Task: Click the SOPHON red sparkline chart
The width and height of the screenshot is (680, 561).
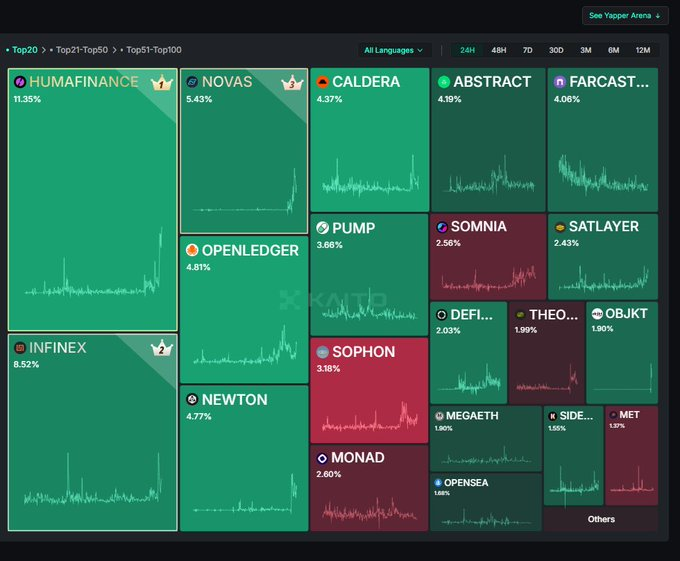Action: pyautogui.click(x=370, y=416)
